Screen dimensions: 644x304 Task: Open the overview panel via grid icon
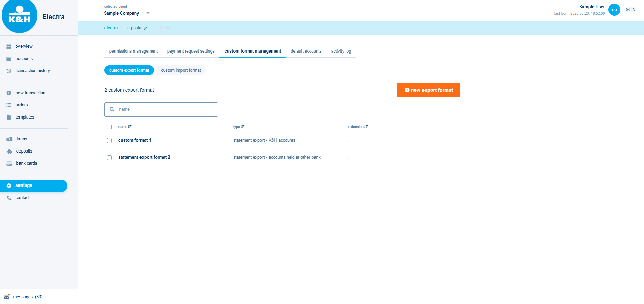click(x=9, y=46)
